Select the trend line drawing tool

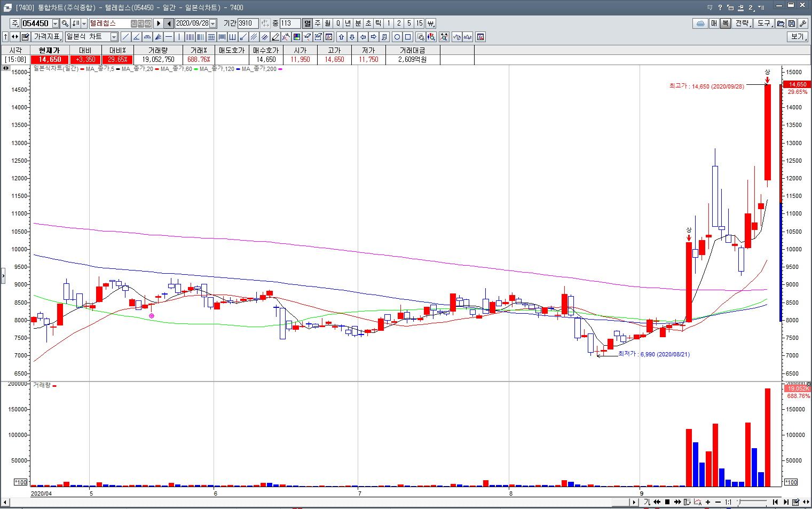[125, 37]
